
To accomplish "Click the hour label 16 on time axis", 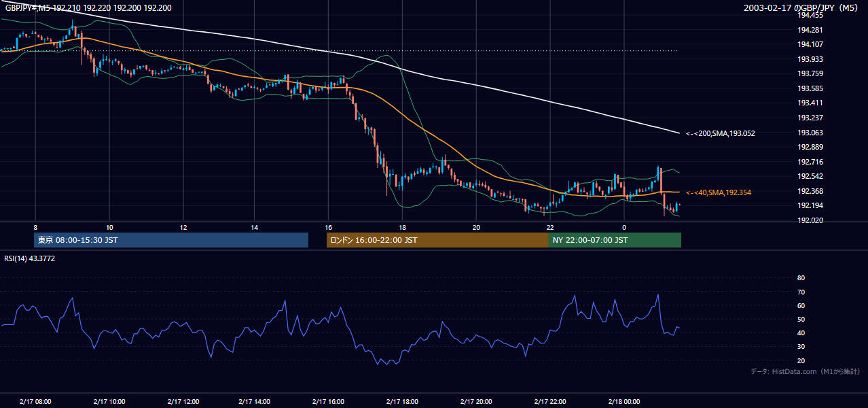I will click(328, 227).
